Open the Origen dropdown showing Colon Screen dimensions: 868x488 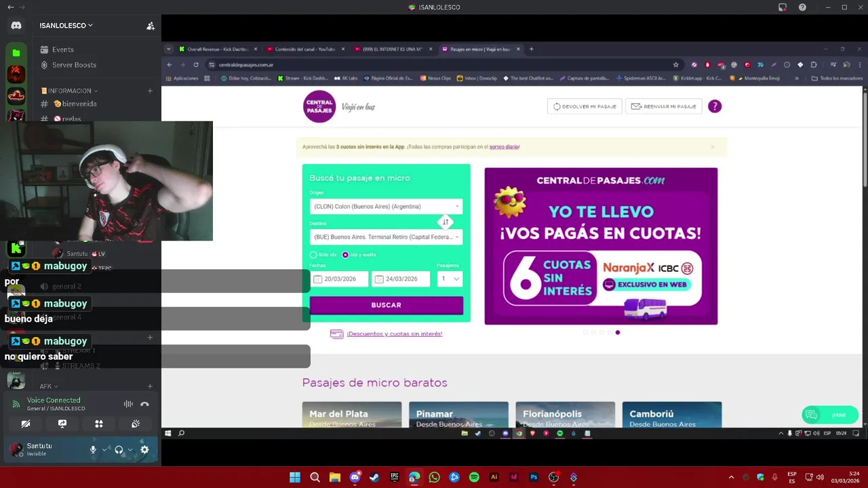click(x=386, y=206)
